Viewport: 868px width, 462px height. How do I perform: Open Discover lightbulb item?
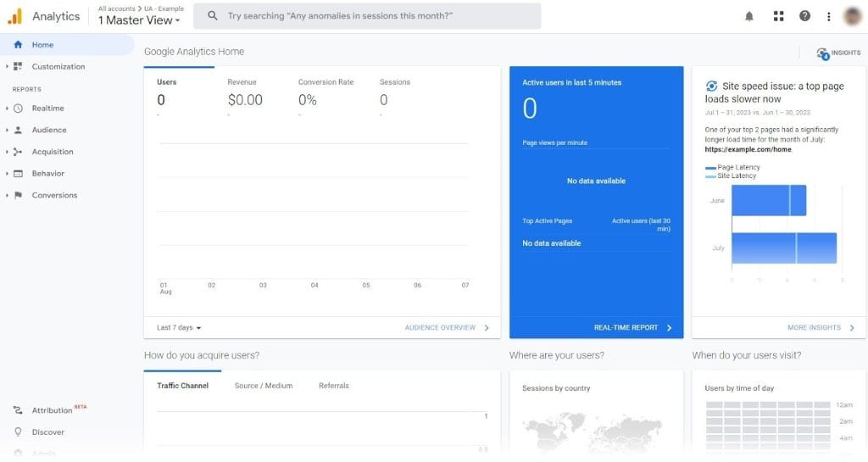point(47,432)
